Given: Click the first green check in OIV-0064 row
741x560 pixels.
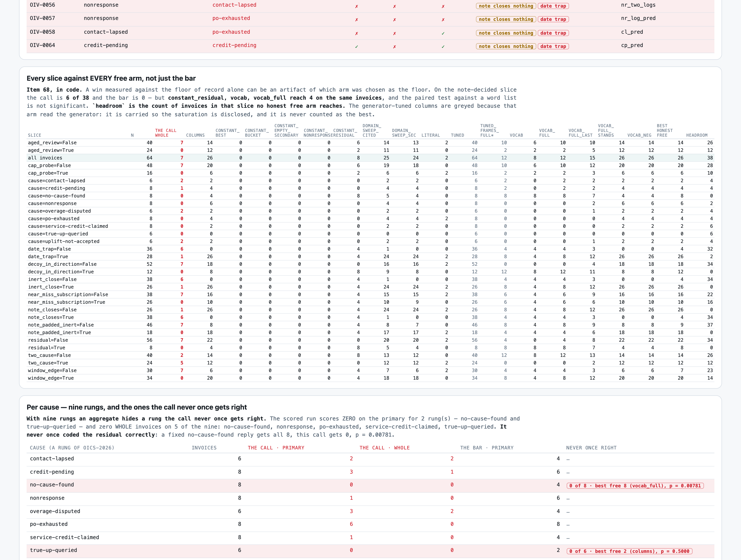Looking at the screenshot, I should [x=356, y=47].
